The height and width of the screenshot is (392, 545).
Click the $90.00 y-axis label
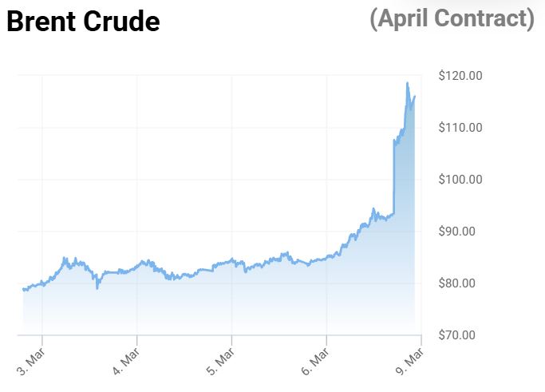tap(462, 232)
